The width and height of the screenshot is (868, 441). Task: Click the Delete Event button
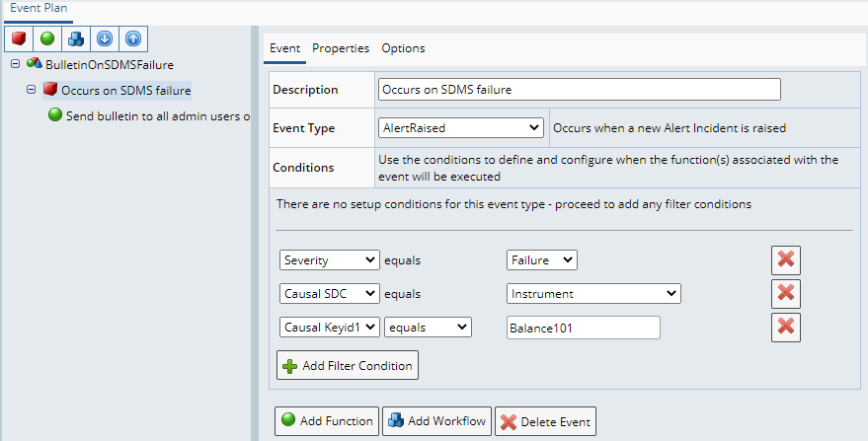[x=546, y=421]
